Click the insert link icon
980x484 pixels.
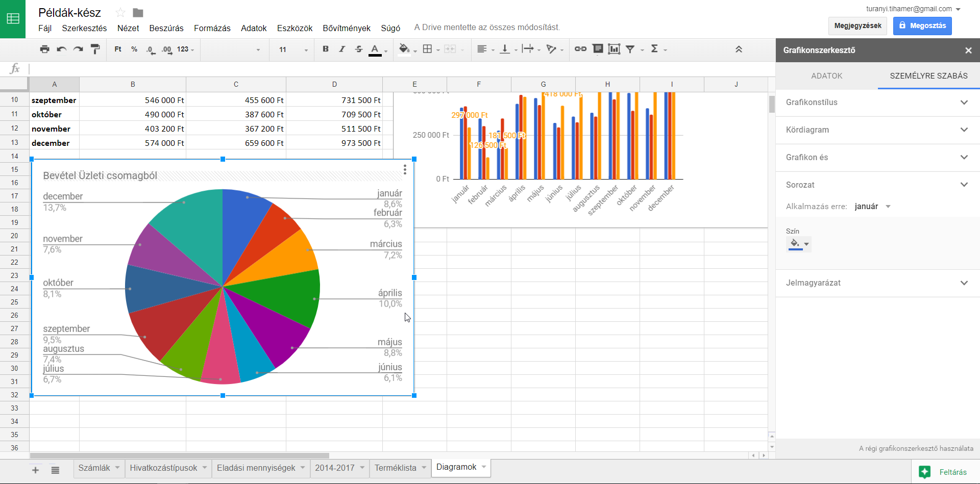[x=580, y=49]
